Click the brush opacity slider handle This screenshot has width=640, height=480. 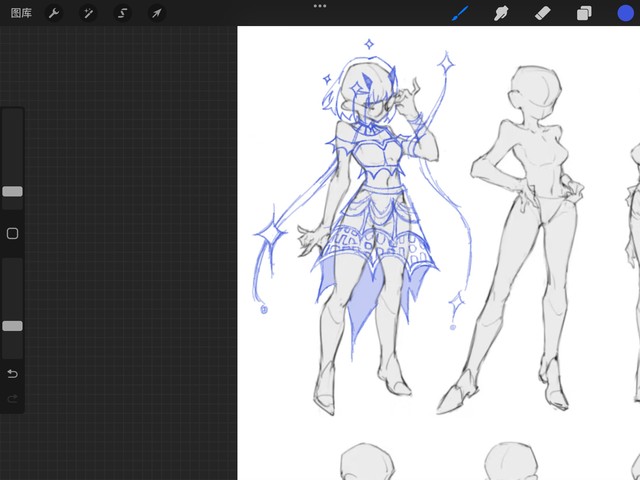click(12, 326)
